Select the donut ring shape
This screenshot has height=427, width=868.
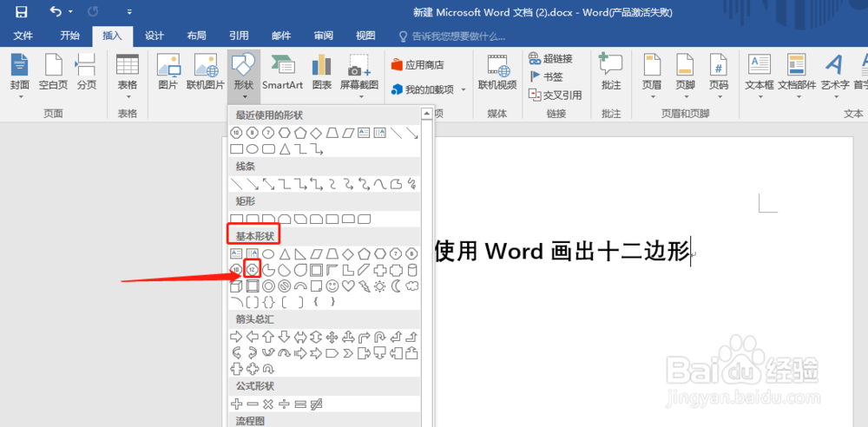(x=268, y=286)
